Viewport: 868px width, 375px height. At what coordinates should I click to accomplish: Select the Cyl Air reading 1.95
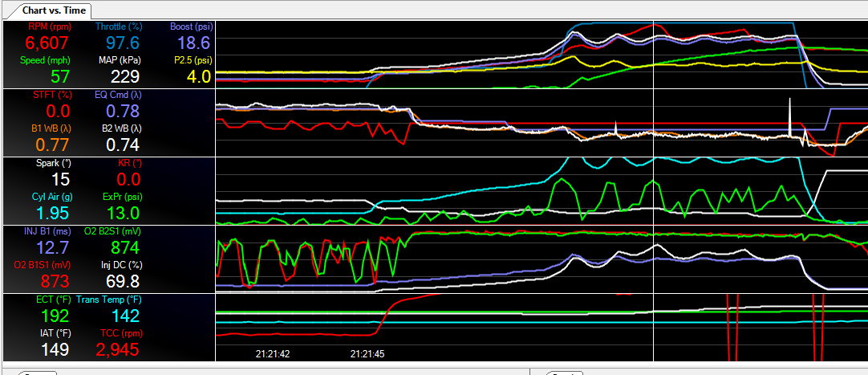pyautogui.click(x=53, y=213)
